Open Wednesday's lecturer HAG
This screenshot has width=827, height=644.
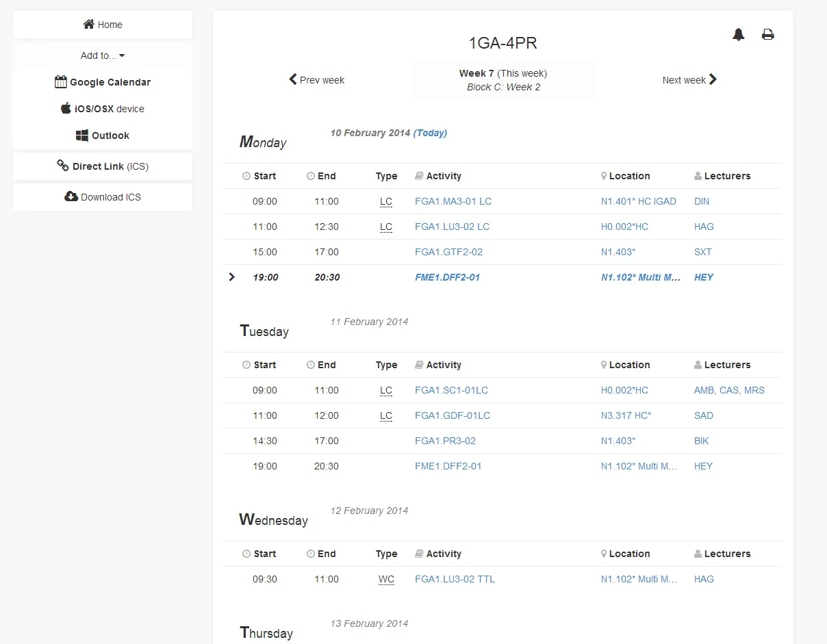click(x=704, y=579)
